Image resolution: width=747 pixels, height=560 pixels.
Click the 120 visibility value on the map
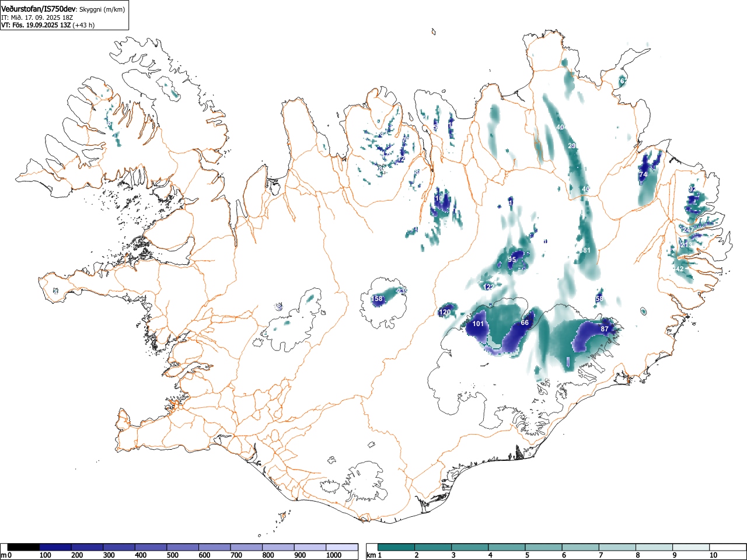click(445, 313)
